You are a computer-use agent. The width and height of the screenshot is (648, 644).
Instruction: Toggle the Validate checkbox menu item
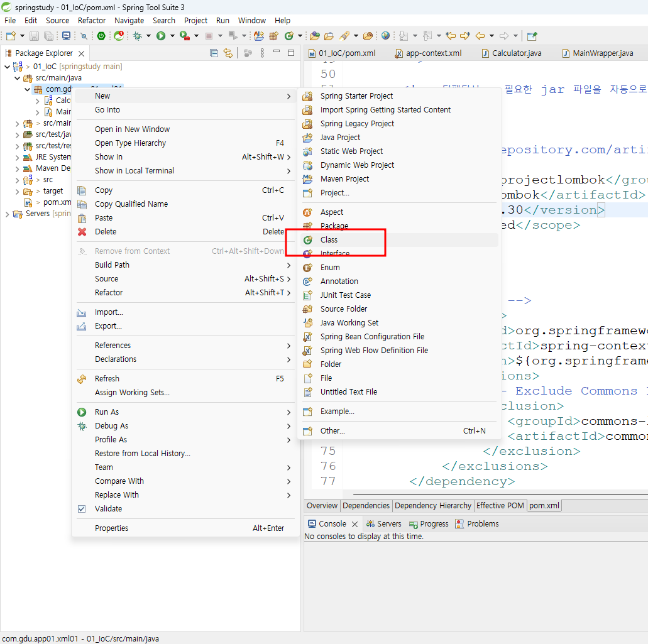(x=82, y=509)
